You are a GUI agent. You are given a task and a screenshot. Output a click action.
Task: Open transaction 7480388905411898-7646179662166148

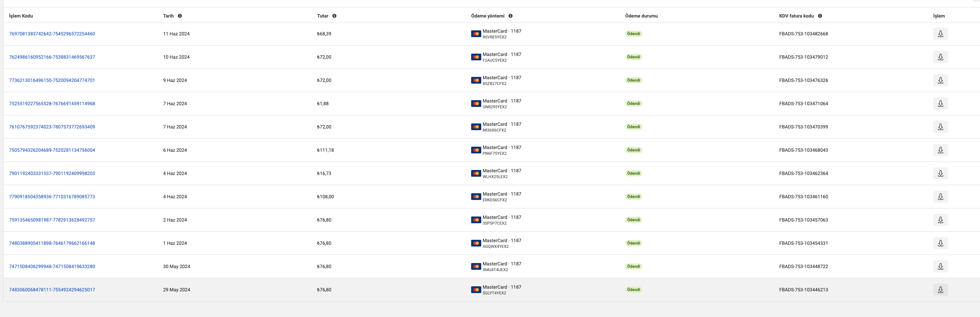[x=52, y=243]
